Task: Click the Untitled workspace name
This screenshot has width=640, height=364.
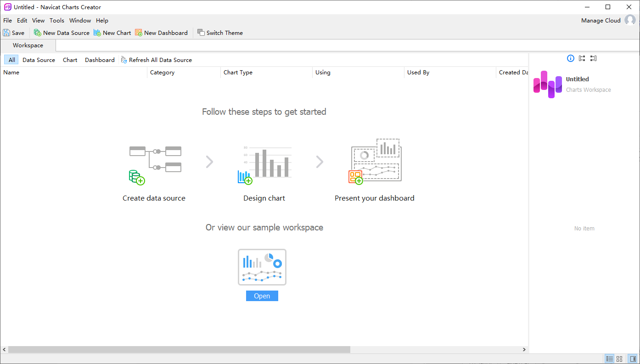Action: pos(577,79)
